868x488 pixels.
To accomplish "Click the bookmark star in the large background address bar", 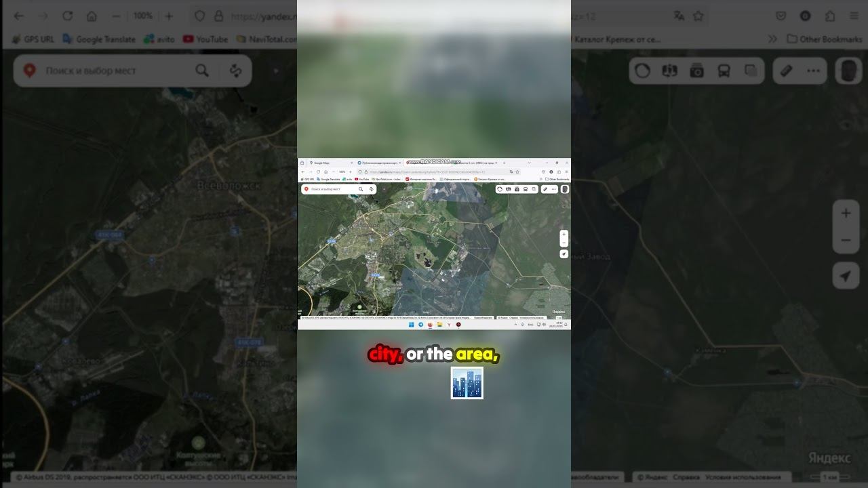I will 698,16.
